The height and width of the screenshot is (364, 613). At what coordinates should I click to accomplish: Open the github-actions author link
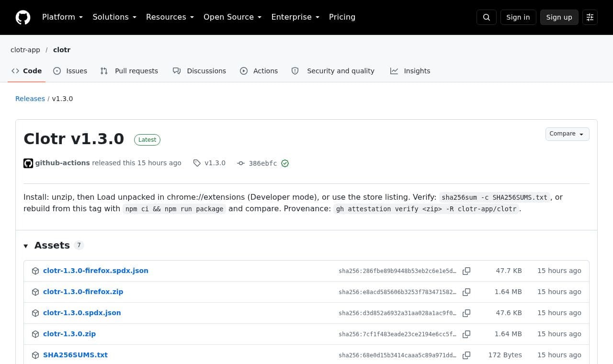[63, 163]
